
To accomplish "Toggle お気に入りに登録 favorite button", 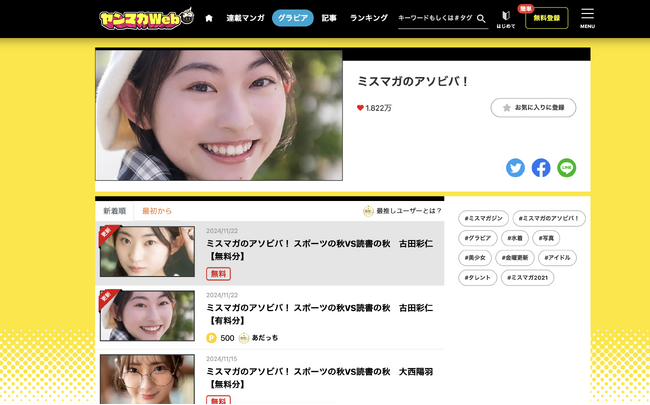I will pyautogui.click(x=533, y=107).
